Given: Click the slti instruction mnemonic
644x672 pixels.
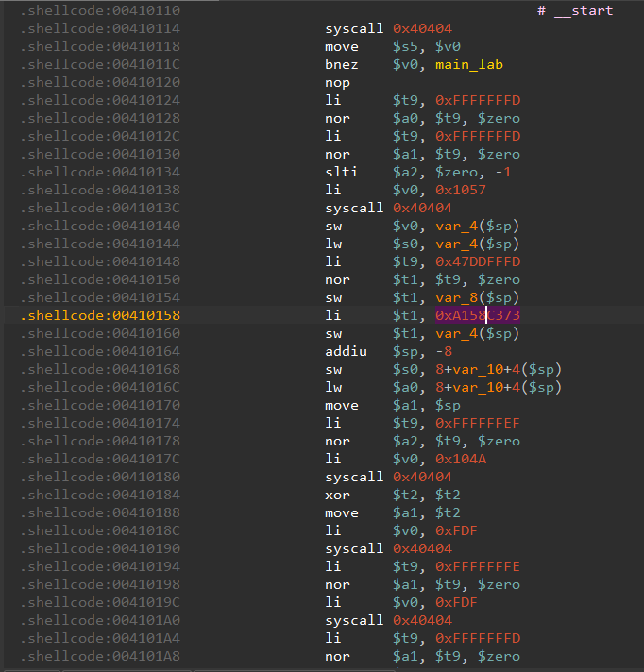Looking at the screenshot, I should pyautogui.click(x=341, y=172).
